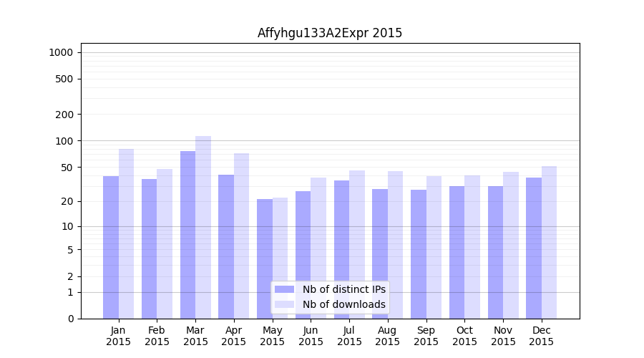Click the chart title Affyhgu133A2Expr 2015
644x358 pixels.
pyautogui.click(x=330, y=33)
